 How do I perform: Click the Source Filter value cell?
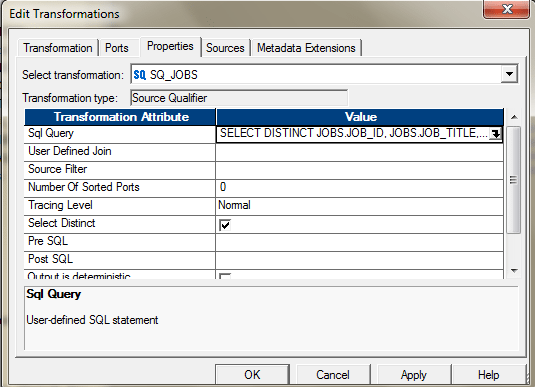click(360, 170)
